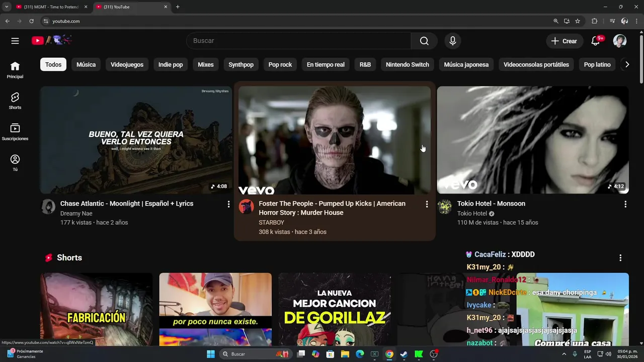
Task: Open options for Tokio Hotel Monsoon video
Action: click(625, 204)
